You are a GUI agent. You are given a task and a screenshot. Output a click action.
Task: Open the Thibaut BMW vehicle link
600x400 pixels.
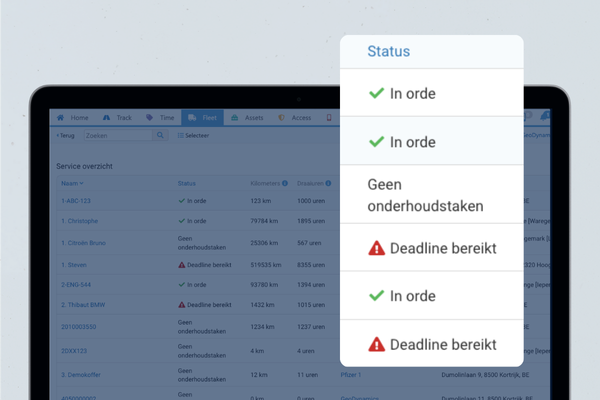click(x=84, y=304)
